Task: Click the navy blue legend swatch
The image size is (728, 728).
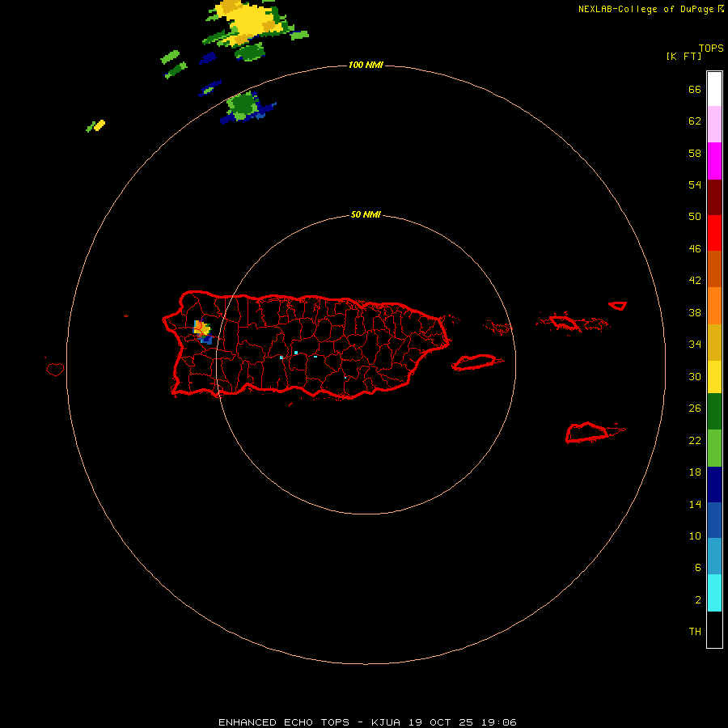Action: pyautogui.click(x=714, y=485)
